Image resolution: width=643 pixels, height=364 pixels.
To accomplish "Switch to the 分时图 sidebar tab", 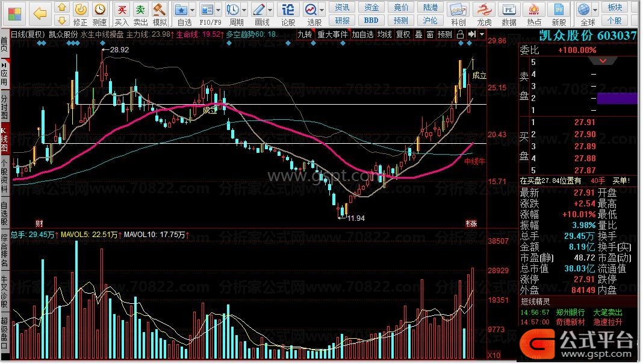I will click(x=4, y=108).
